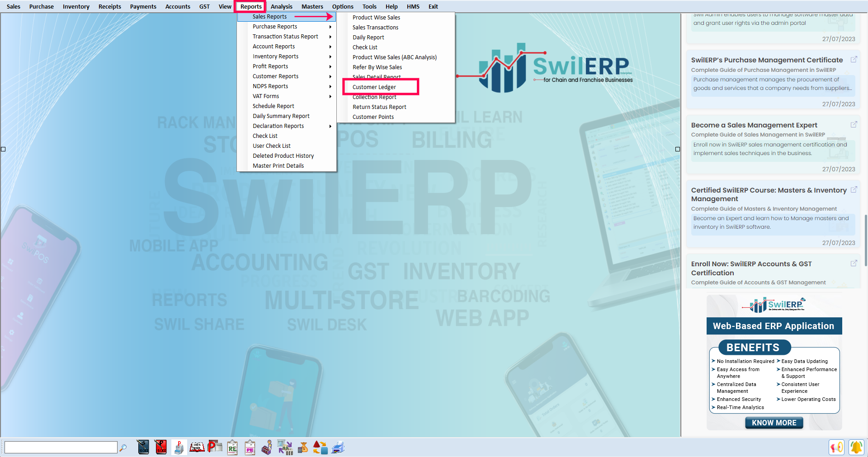Expand the Account Reports submenu arrow
868x457 pixels.
pos(330,47)
